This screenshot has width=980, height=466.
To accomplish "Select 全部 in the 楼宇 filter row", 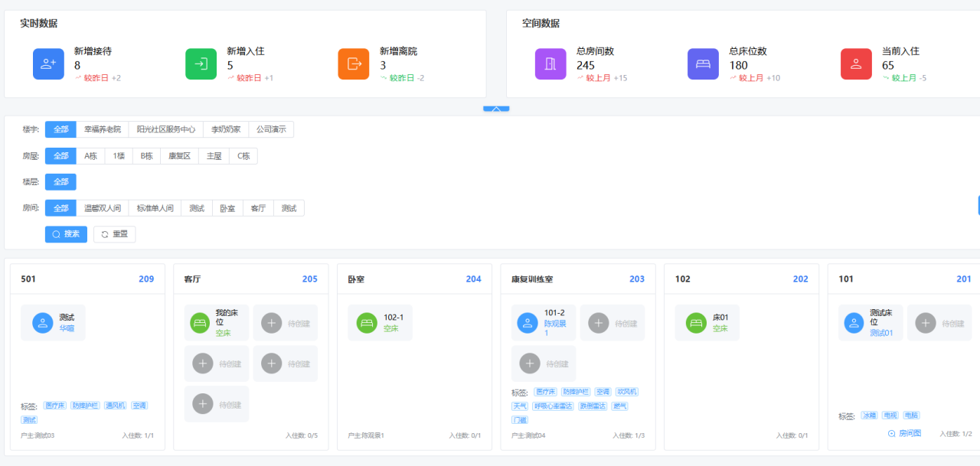I will pyautogui.click(x=60, y=129).
